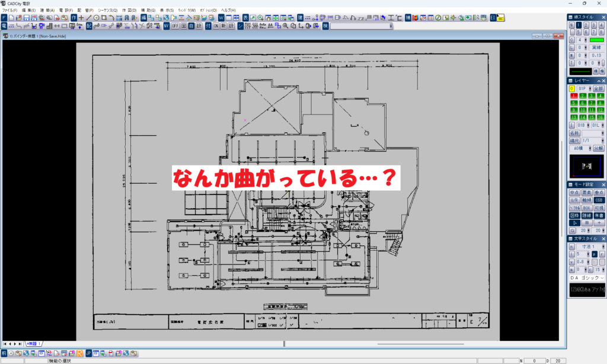This screenshot has height=364, width=607.
Task: Toggle red layer 1 button
Action: [x=574, y=95]
